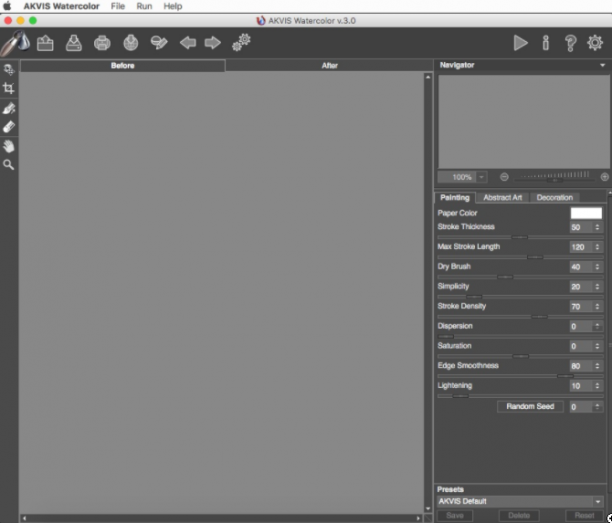Image resolution: width=612 pixels, height=523 pixels.
Task: Select the Crop tool
Action: 9,88
